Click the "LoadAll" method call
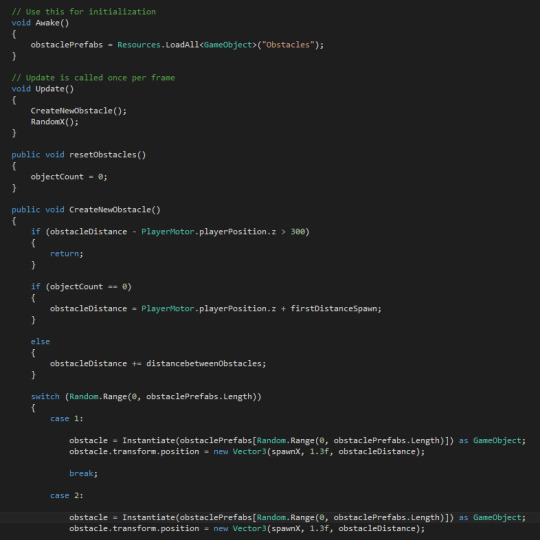Image resolution: width=540 pixels, height=540 pixels. point(182,45)
